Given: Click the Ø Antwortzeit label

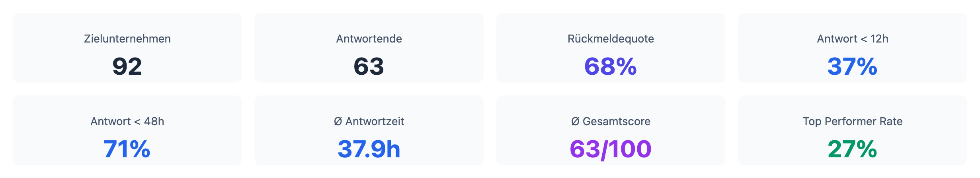Looking at the screenshot, I should pyautogui.click(x=369, y=121).
